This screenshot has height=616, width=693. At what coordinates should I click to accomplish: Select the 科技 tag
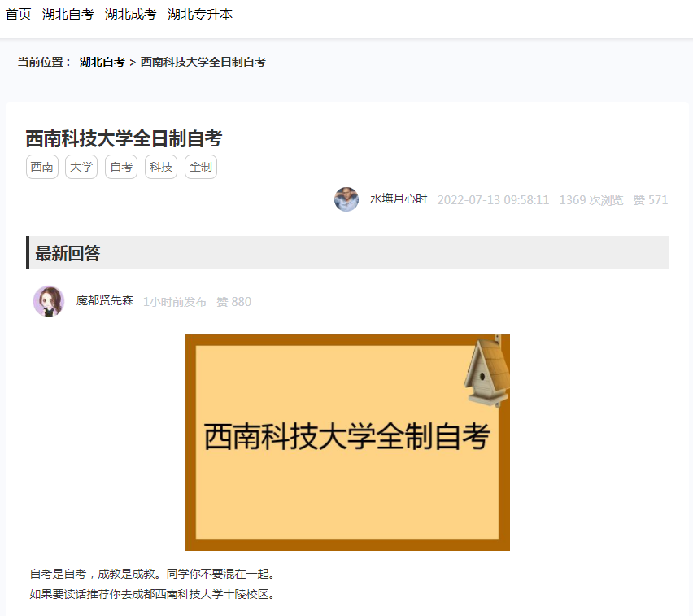161,167
